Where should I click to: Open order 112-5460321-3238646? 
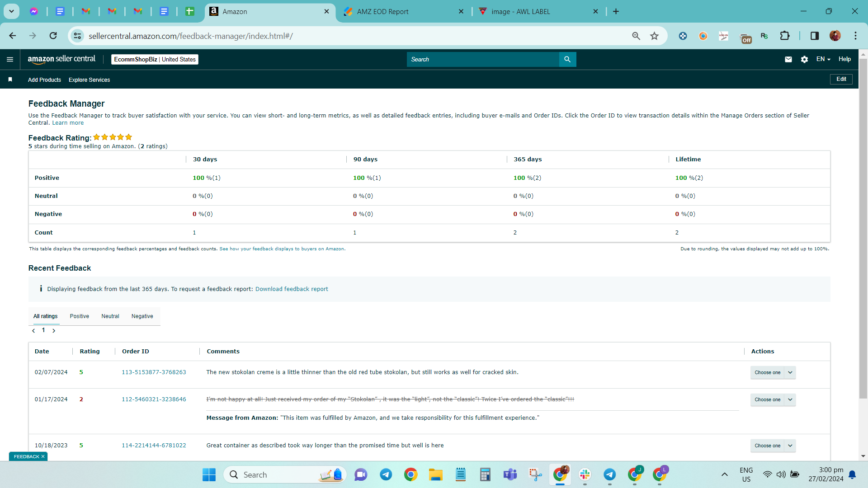154,399
